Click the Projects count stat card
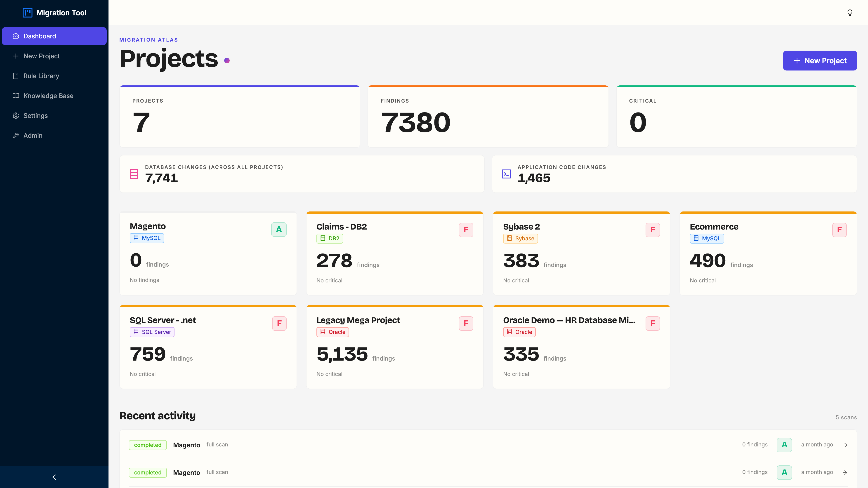 [240, 117]
